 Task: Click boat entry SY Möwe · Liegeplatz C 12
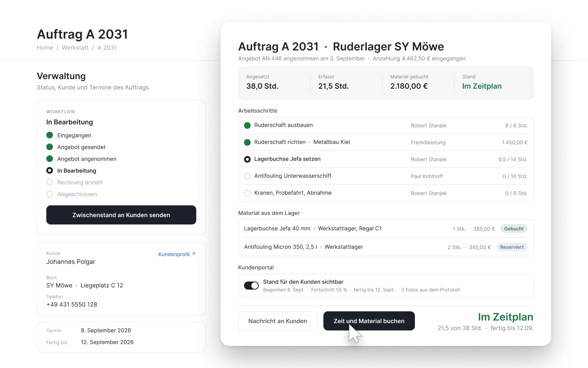pos(85,285)
